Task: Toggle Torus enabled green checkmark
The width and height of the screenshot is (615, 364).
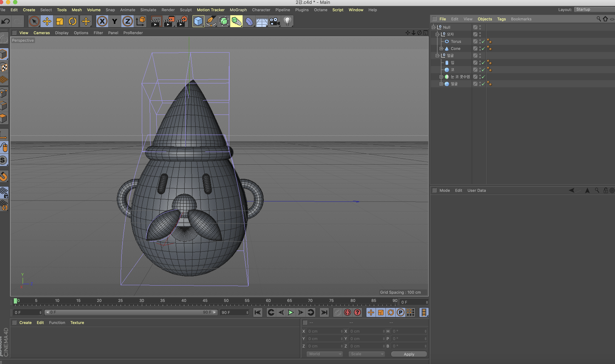Action: 483,42
